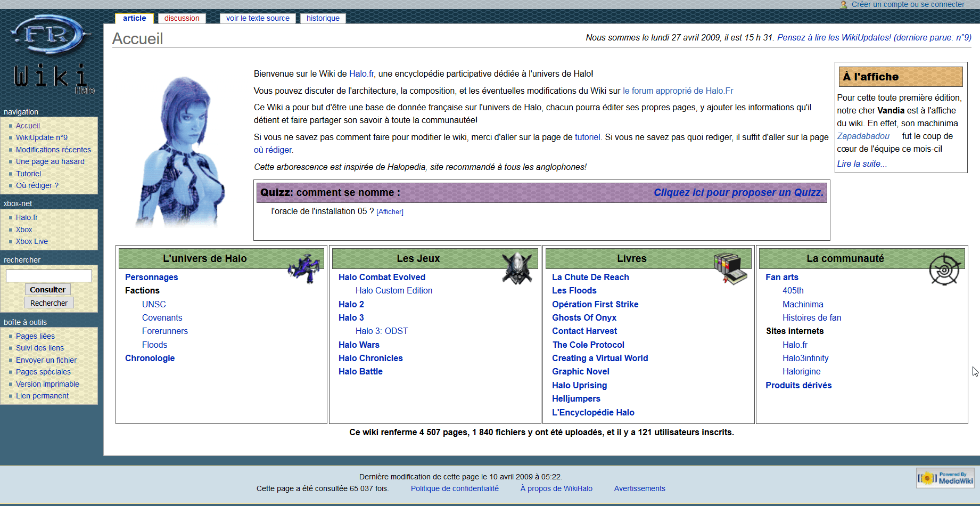Open Lien permanent
This screenshot has height=506, width=980.
(x=43, y=396)
